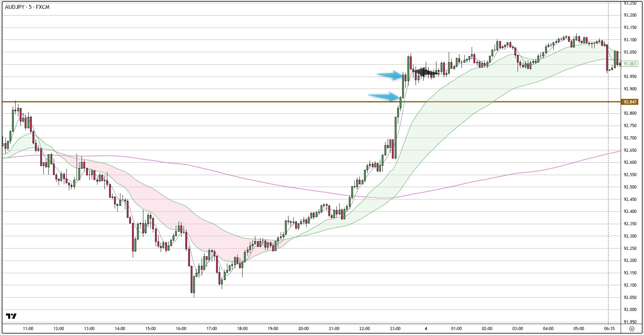Image resolution: width=644 pixels, height=335 pixels.
Task: Click the 03:00 label on the time axis
Action: pyautogui.click(x=518, y=329)
